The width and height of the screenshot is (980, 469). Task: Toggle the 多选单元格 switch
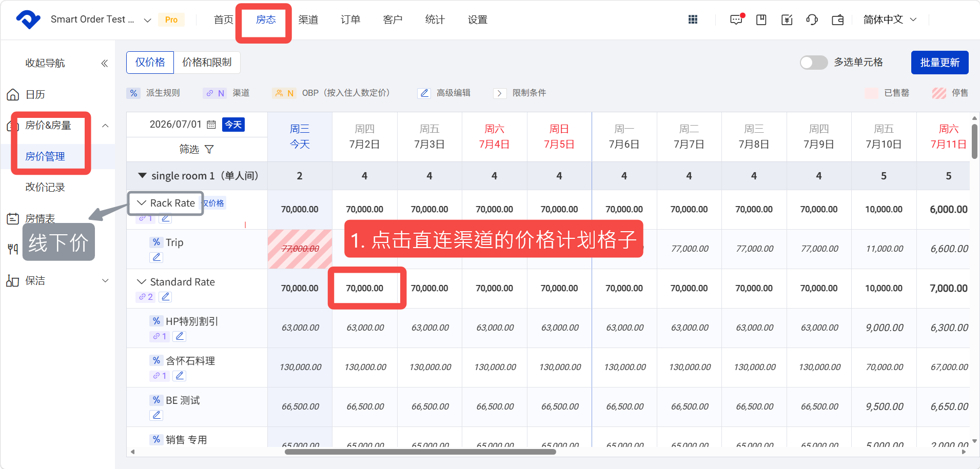[x=813, y=63]
